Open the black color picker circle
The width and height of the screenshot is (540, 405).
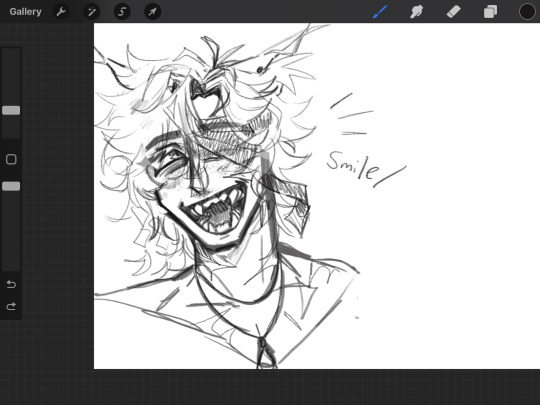coord(527,12)
